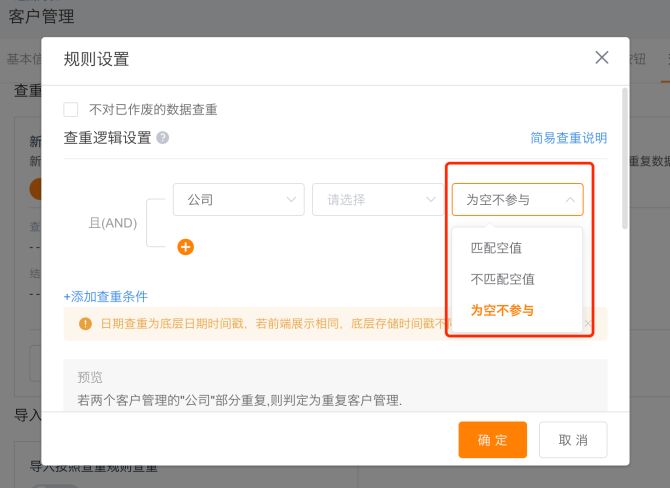This screenshot has height=488, width=670.
Task: Click the orange plus add-condition icon
Action: tap(185, 247)
